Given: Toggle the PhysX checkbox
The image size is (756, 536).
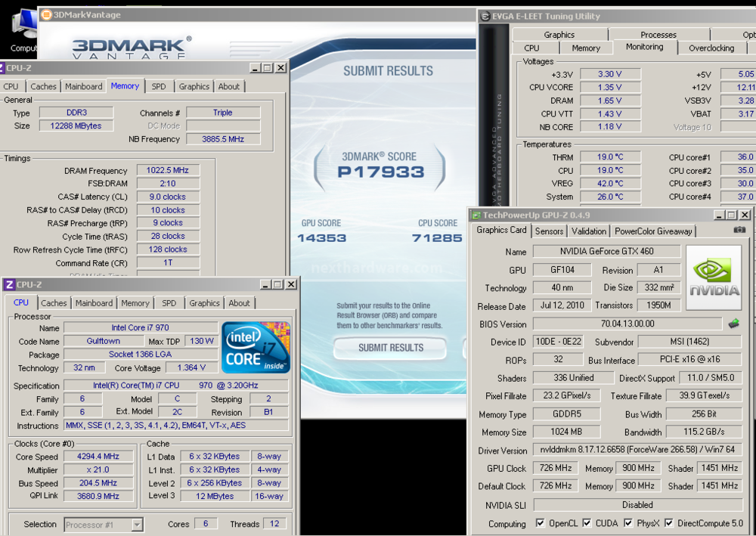Looking at the screenshot, I should 628,523.
